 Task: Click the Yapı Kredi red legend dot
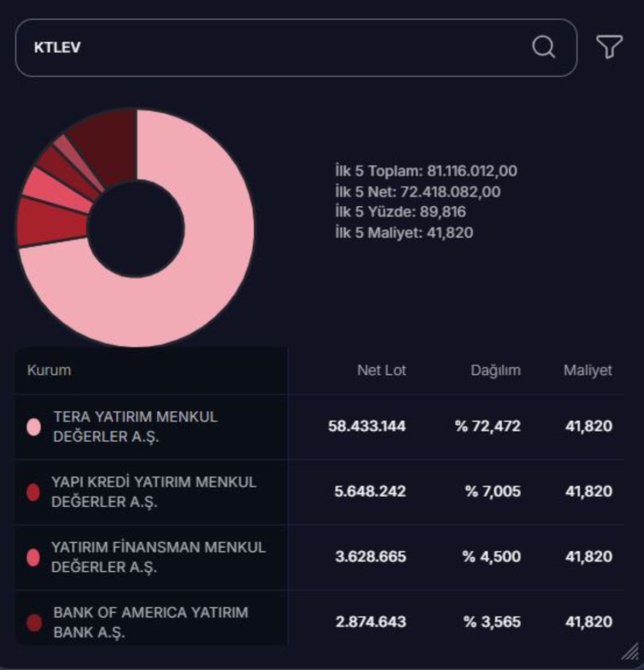[x=33, y=492]
